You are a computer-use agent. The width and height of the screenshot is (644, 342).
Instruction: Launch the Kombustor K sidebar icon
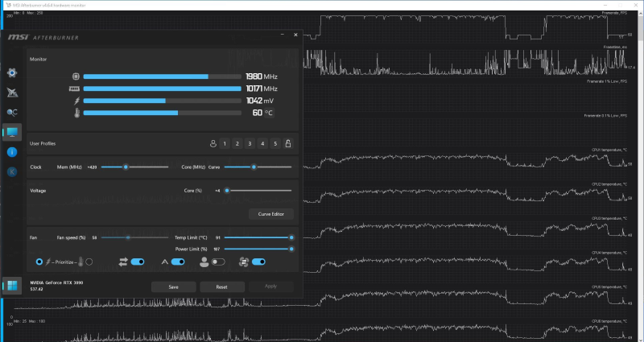(x=12, y=171)
